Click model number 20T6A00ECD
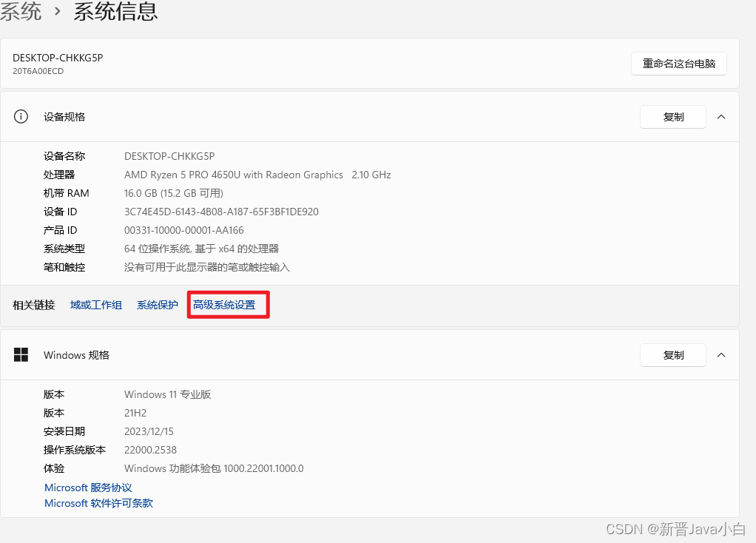The width and height of the screenshot is (756, 543). tap(38, 71)
